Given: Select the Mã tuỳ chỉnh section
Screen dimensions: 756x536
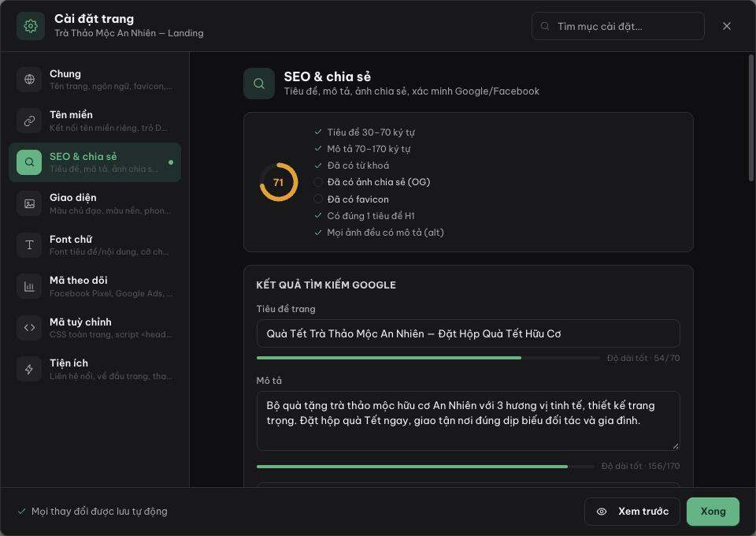Looking at the screenshot, I should [x=95, y=328].
